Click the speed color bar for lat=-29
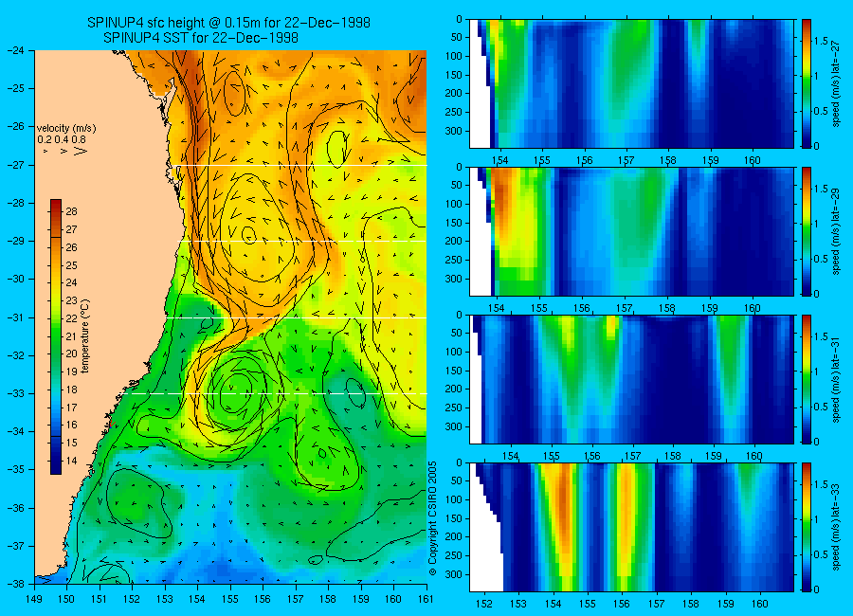 click(x=807, y=231)
